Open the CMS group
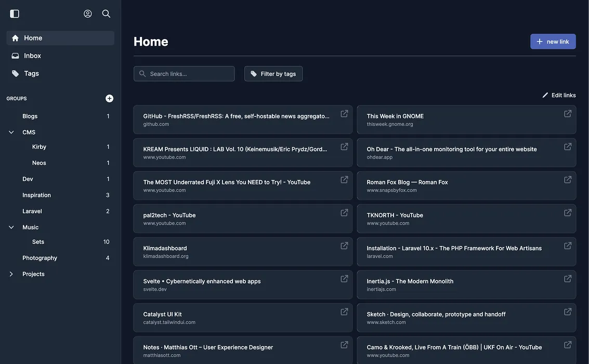Viewport: 589px width, 364px height. coord(29,132)
